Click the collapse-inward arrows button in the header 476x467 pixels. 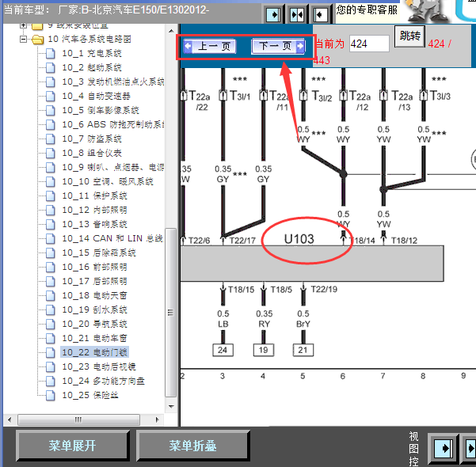coord(297,14)
